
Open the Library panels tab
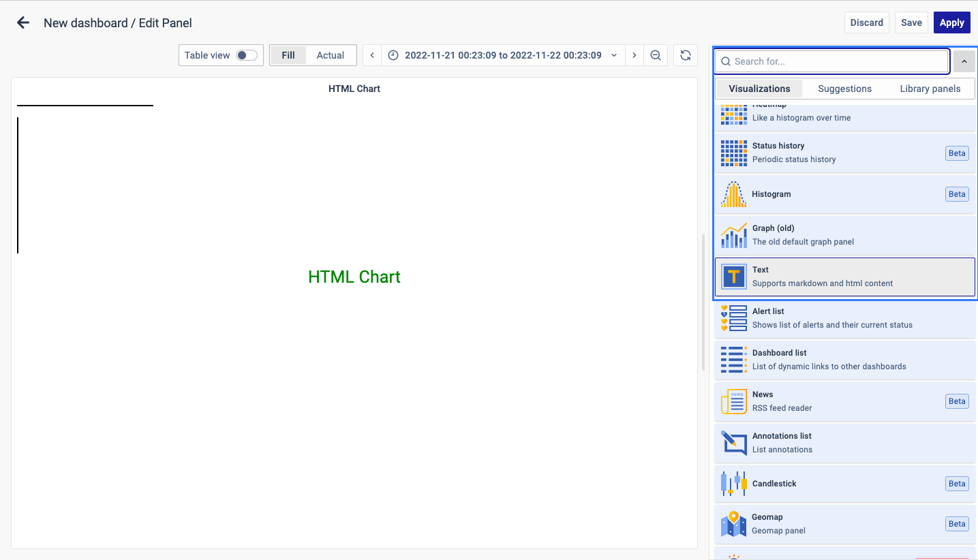(930, 89)
